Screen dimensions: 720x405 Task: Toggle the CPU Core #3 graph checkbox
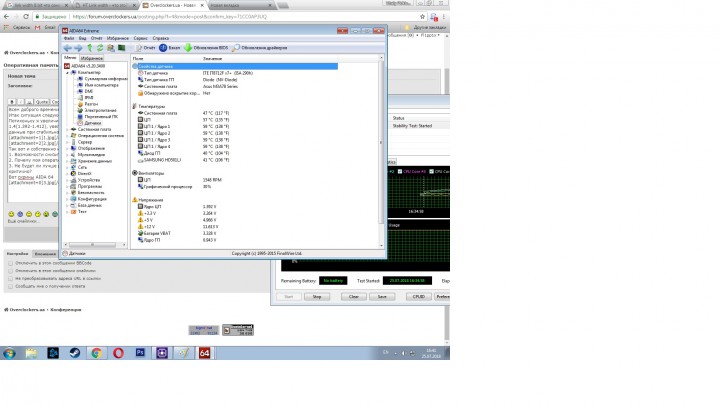pos(400,172)
